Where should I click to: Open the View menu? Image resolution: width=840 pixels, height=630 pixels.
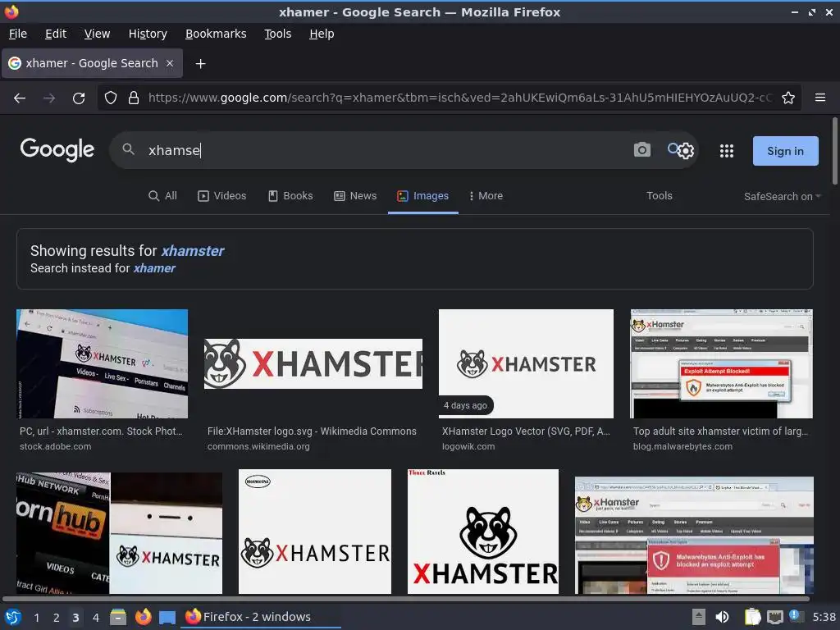(97, 34)
